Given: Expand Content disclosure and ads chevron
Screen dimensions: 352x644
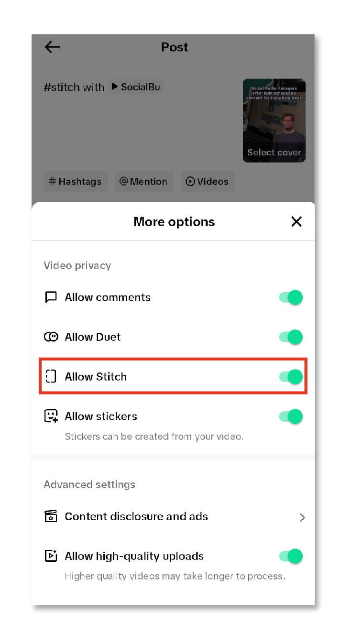Looking at the screenshot, I should [302, 517].
